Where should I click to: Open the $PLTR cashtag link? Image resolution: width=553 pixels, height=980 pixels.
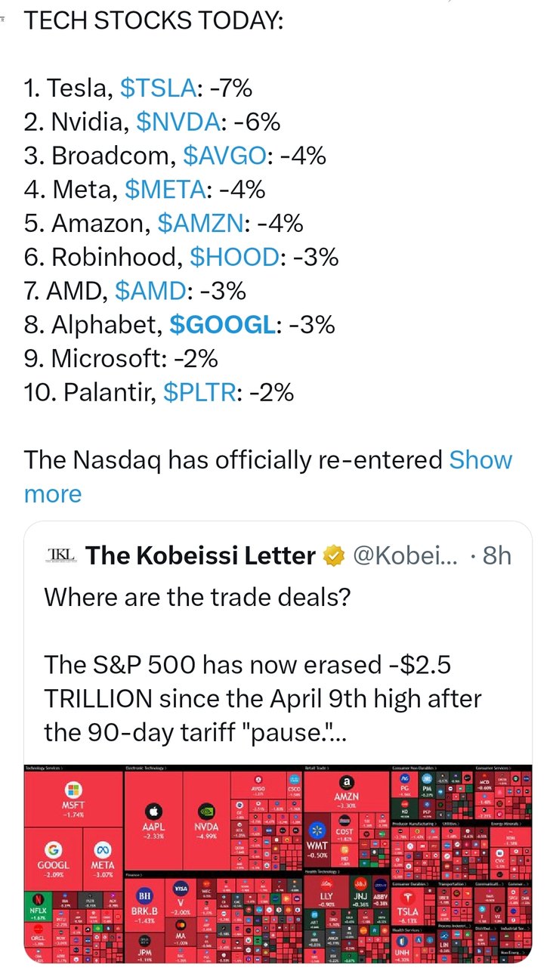click(x=199, y=391)
